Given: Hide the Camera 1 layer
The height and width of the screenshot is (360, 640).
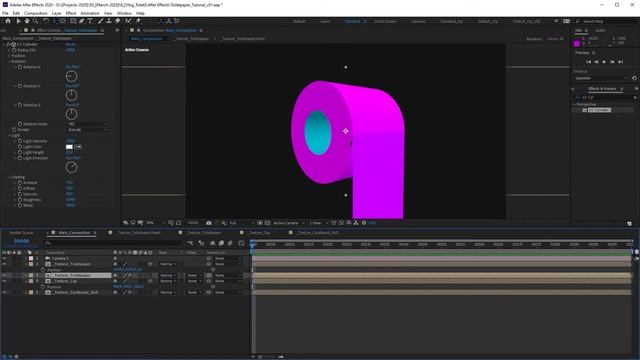Looking at the screenshot, I should pyautogui.click(x=4, y=258).
